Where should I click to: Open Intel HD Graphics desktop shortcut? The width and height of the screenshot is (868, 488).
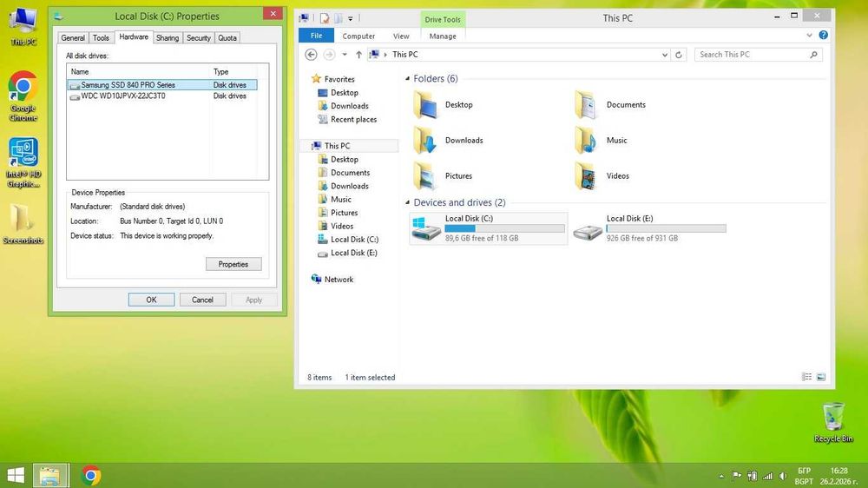[x=23, y=162]
